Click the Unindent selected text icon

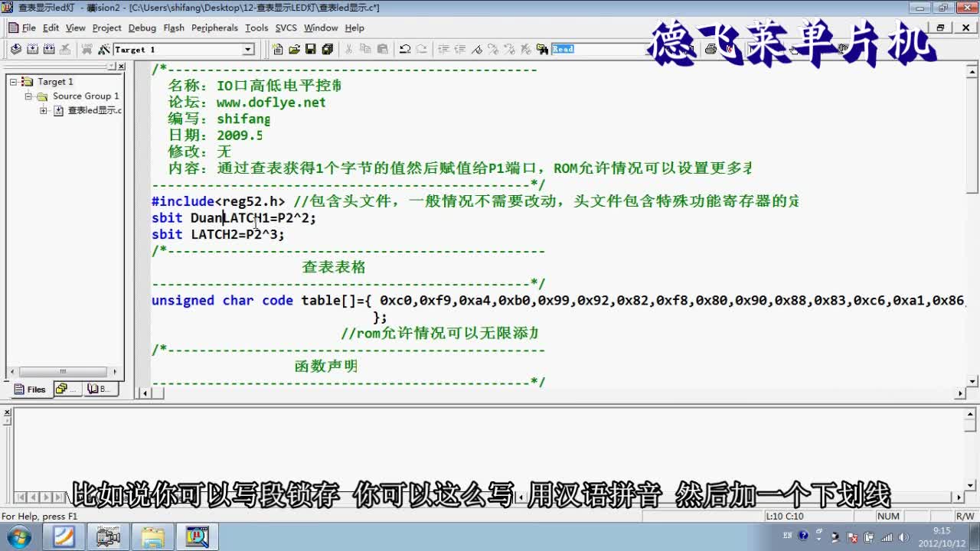click(x=459, y=49)
